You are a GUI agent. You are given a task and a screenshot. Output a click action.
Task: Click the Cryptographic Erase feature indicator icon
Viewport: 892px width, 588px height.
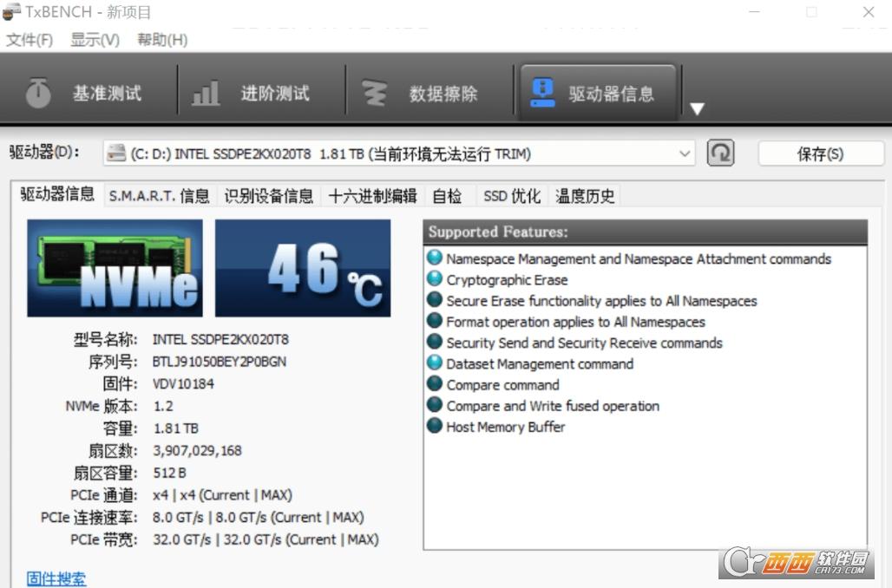pos(435,278)
